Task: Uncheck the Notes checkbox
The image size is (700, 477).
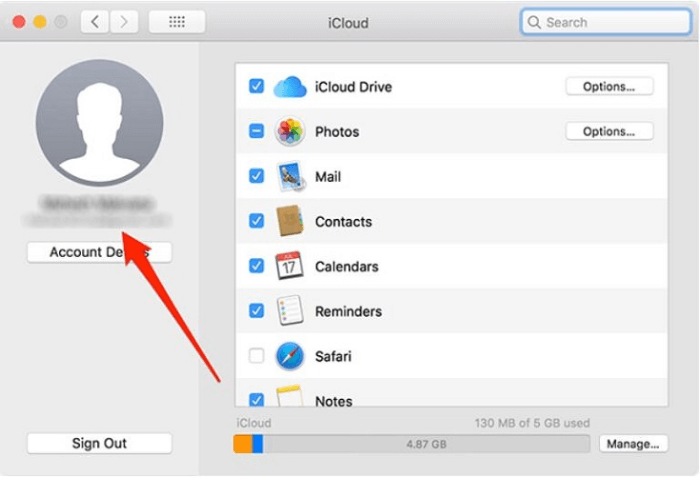Action: (256, 399)
